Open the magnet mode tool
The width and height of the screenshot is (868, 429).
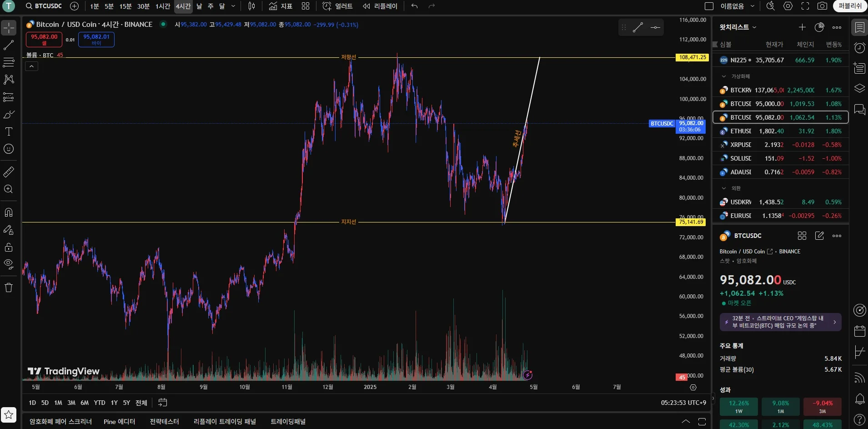tap(9, 212)
